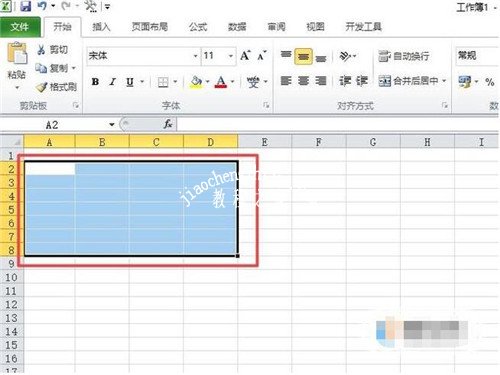Apply the yellow fill color bucket
The image size is (500, 375).
(x=196, y=81)
